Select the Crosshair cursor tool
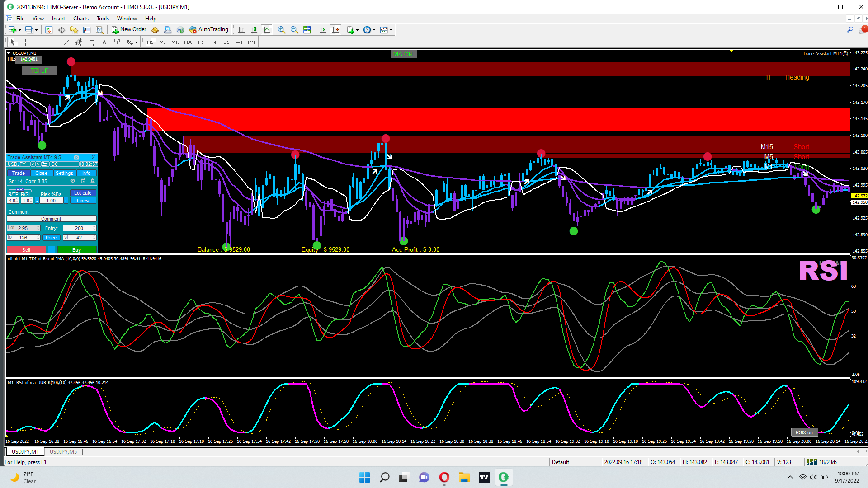Screen dimensions: 868x488 tap(26, 42)
